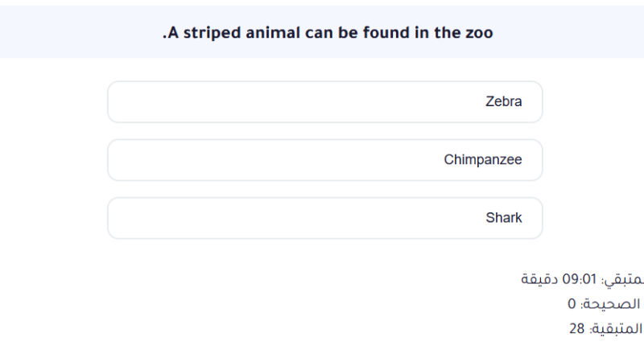Click the correct answers value 0
644x358 pixels.
572,304
